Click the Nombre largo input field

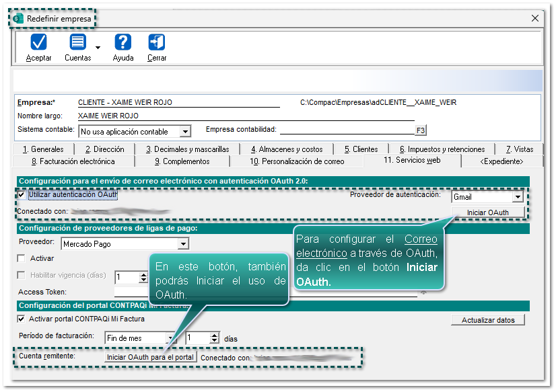point(246,116)
